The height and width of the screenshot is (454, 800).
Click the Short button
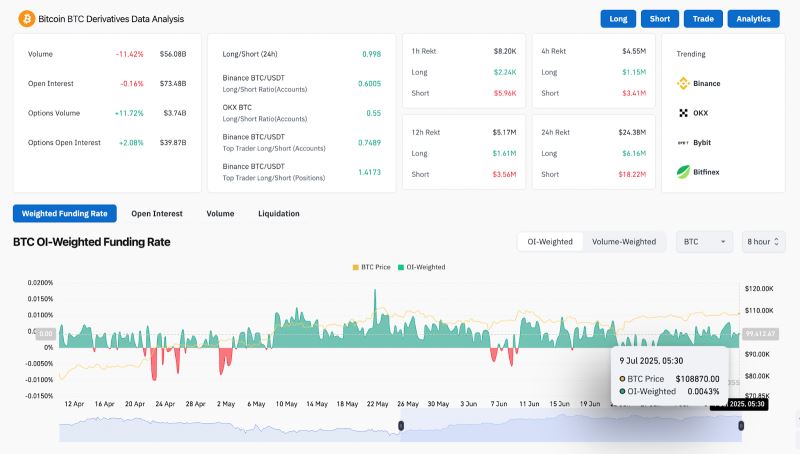coord(660,19)
